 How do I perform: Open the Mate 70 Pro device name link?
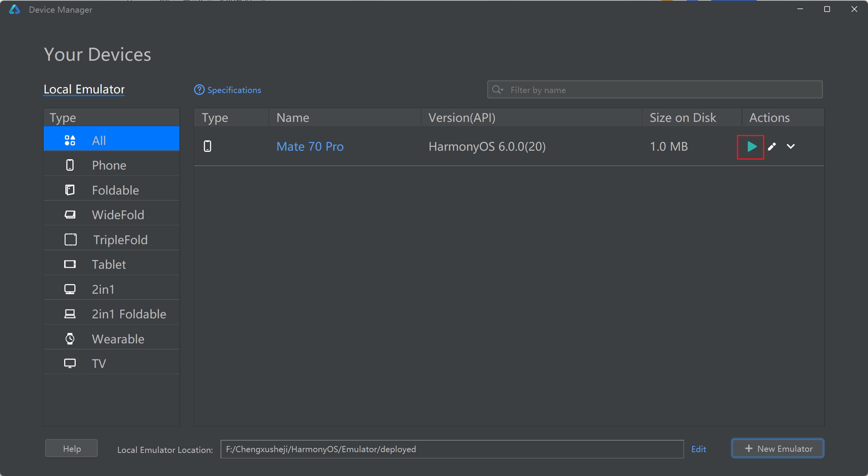click(x=310, y=146)
